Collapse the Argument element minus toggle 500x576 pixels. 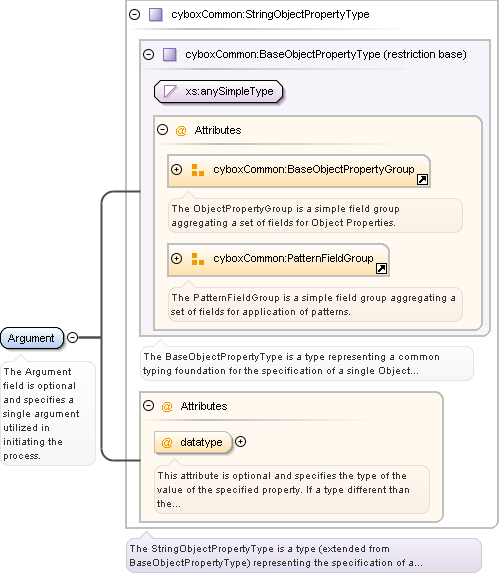pyautogui.click(x=73, y=337)
